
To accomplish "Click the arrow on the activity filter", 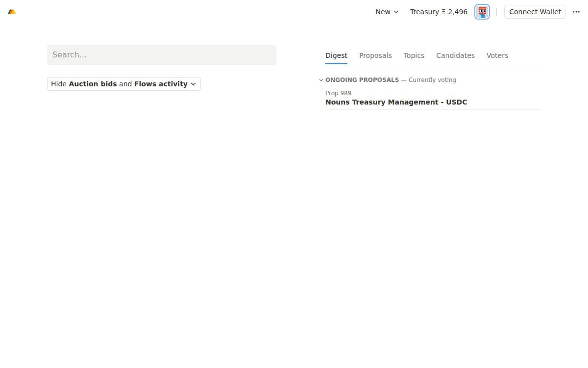I will click(x=193, y=84).
